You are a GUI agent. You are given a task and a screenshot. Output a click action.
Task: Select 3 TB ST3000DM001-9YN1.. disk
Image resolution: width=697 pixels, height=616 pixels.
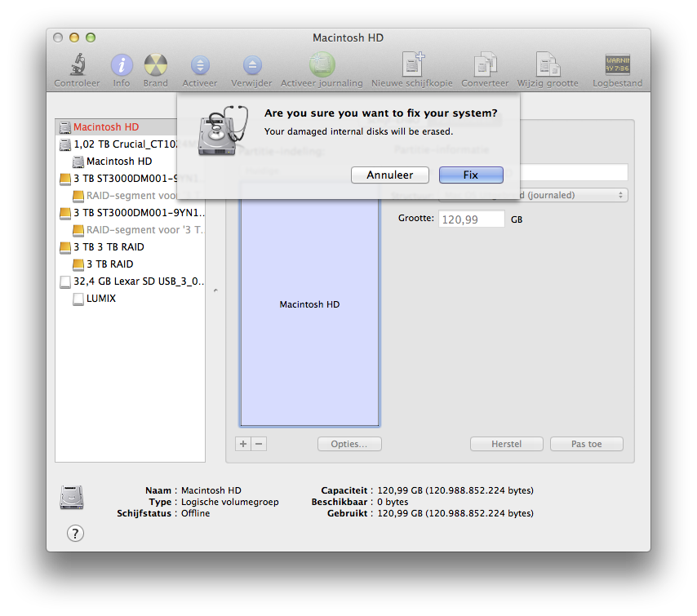tap(131, 213)
